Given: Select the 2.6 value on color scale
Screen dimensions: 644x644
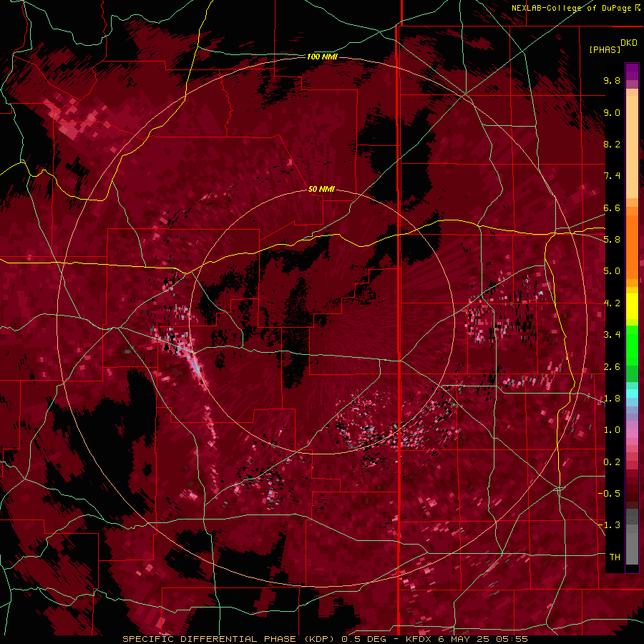Looking at the screenshot, I should pos(612,367).
